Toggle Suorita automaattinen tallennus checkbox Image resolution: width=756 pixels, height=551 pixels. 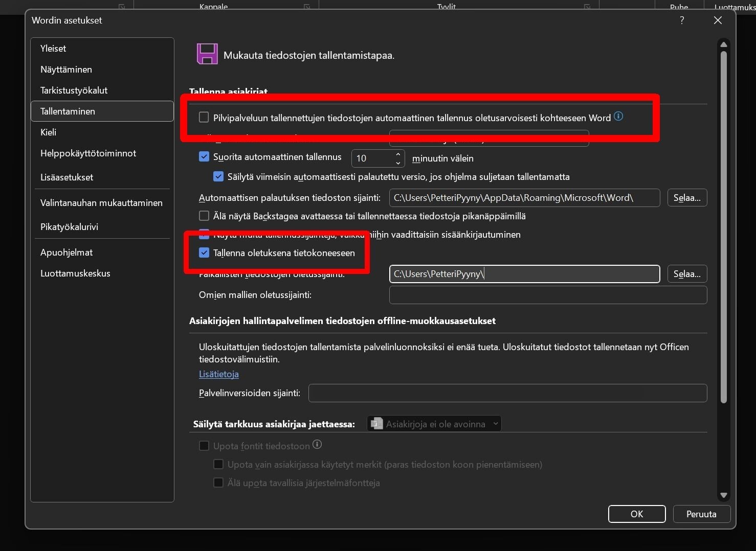tap(204, 157)
